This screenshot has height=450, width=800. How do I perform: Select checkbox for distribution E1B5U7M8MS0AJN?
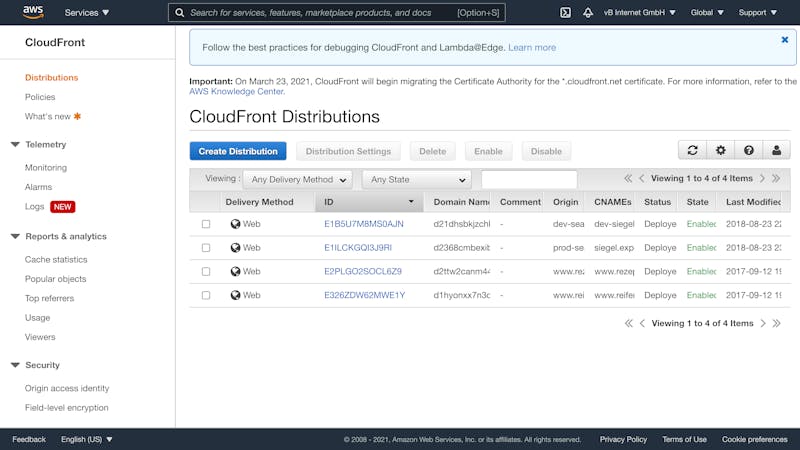pos(206,224)
